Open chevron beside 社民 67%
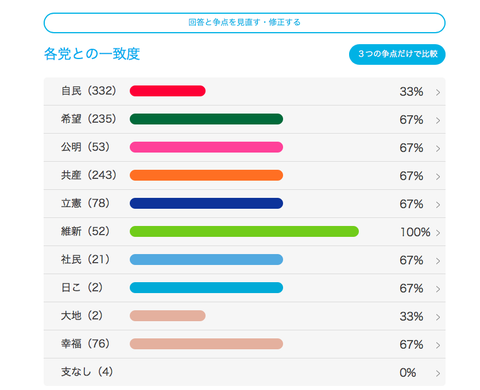This screenshot has height=390, width=480. point(438,261)
